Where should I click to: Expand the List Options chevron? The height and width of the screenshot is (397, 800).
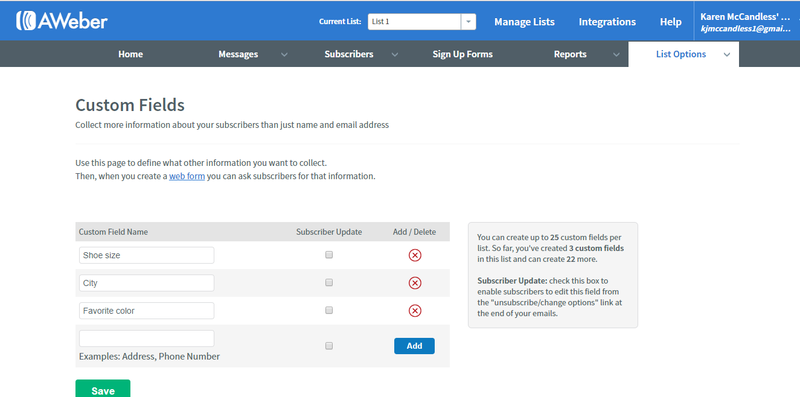[727, 55]
